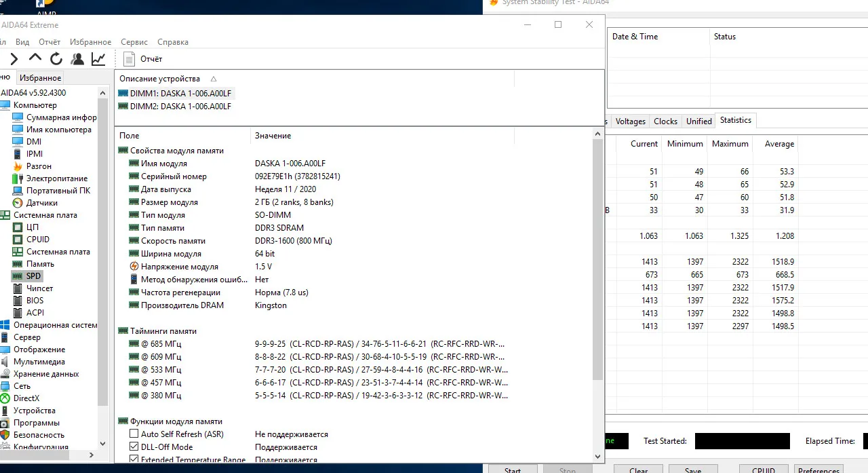The height and width of the screenshot is (473, 868).
Task: Click the Поле column header
Action: pos(182,136)
